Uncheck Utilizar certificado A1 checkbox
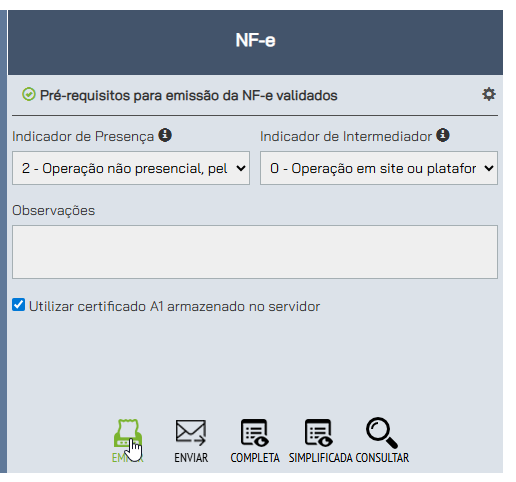The height and width of the screenshot is (482, 516). (18, 305)
